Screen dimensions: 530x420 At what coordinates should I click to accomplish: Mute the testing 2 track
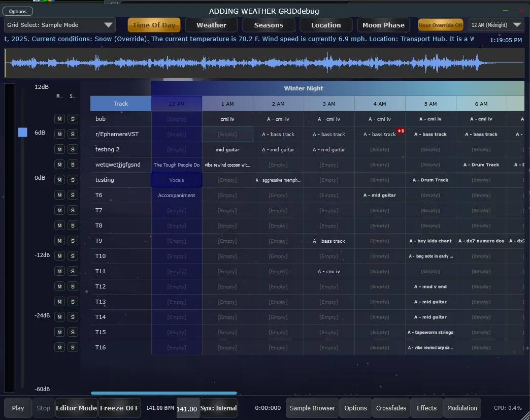pyautogui.click(x=59, y=149)
